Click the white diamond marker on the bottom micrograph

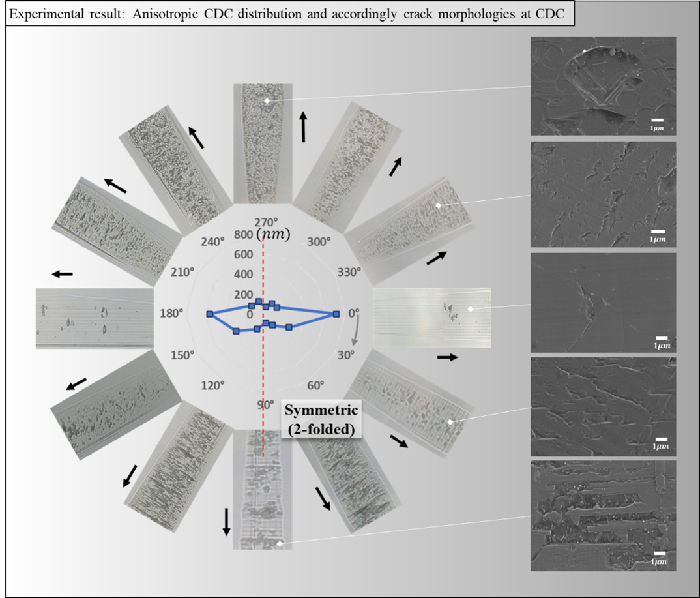tap(280, 543)
